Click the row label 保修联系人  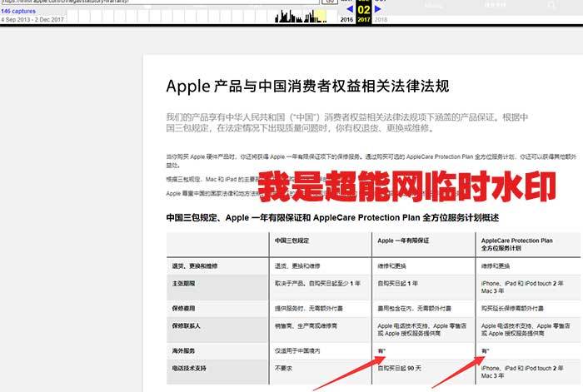[x=186, y=326]
